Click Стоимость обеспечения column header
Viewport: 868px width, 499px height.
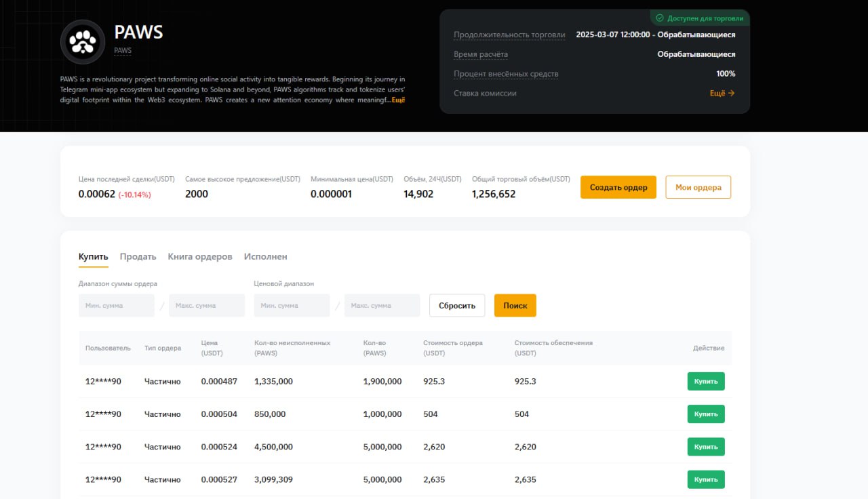point(553,348)
